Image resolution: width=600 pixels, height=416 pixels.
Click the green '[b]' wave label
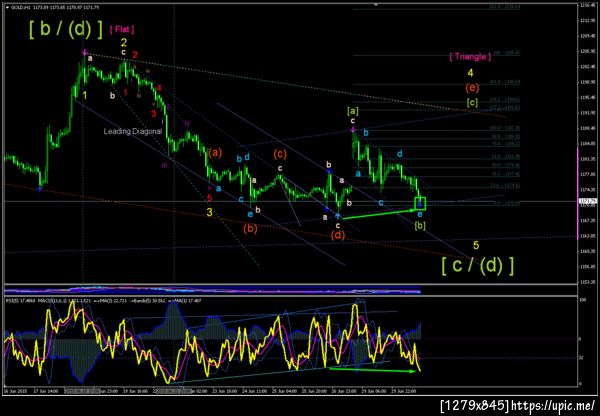420,225
